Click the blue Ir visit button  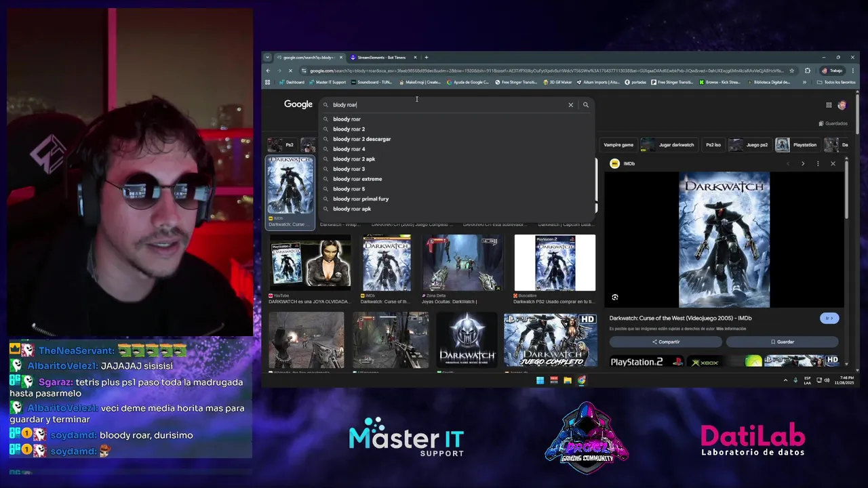coord(829,318)
